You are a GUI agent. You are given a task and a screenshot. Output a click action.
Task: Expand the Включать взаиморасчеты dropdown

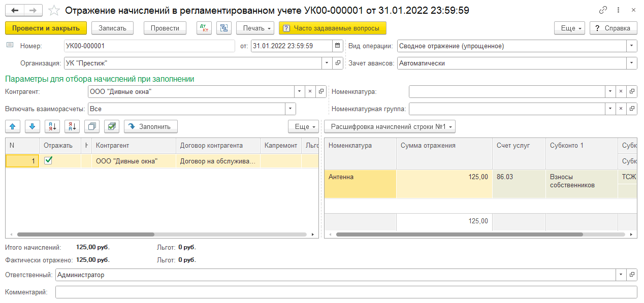pos(291,109)
